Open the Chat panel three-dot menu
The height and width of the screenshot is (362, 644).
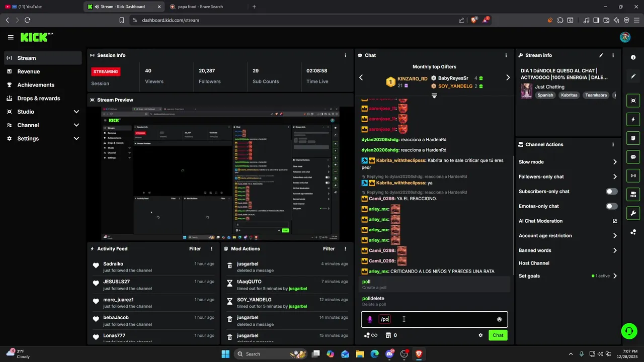tap(506, 55)
